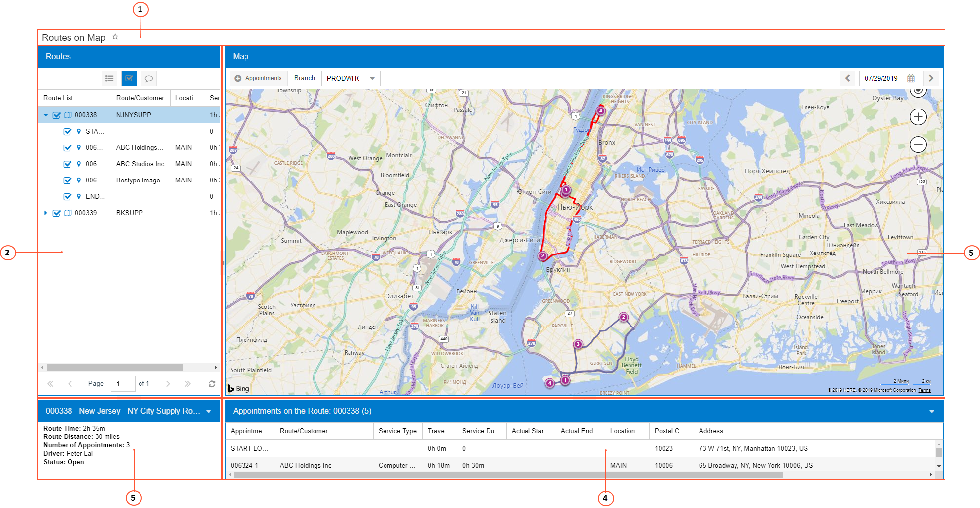
Task: Uncheck the ABC Holdings appointment checkbox
Action: point(68,147)
